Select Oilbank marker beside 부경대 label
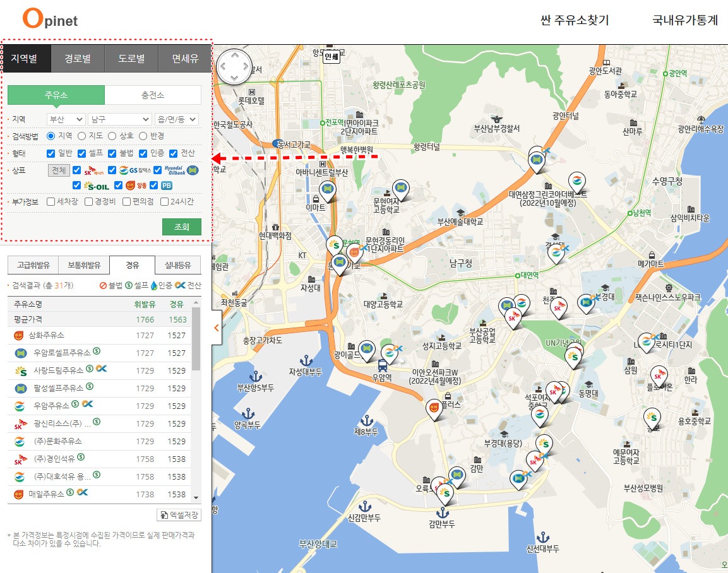This screenshot has width=728, height=573. pyautogui.click(x=586, y=302)
